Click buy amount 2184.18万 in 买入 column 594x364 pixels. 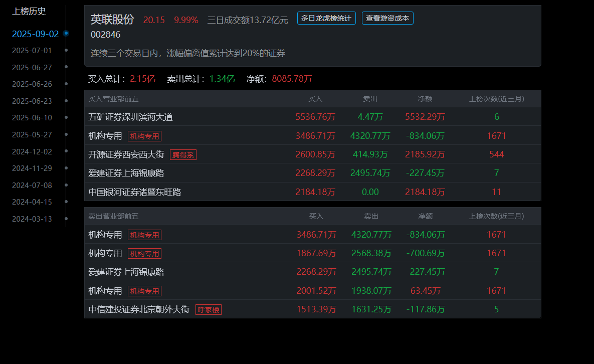[315, 192]
